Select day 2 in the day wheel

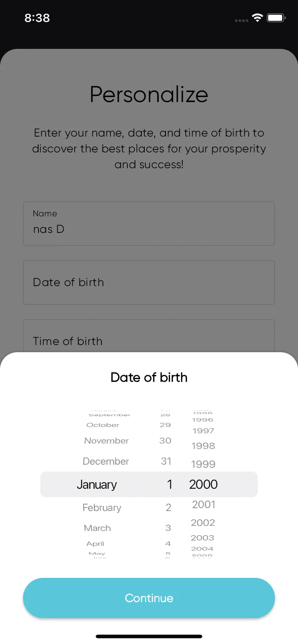point(168,507)
